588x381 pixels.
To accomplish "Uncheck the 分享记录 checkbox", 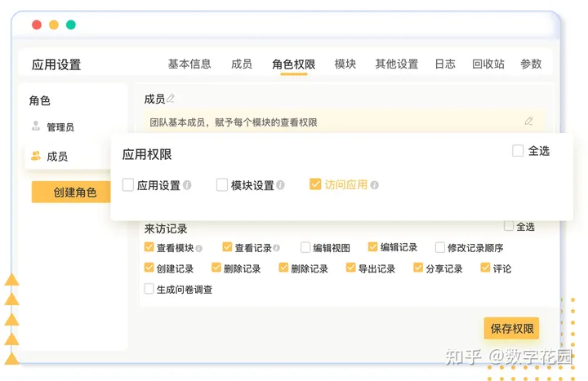I will tap(418, 268).
